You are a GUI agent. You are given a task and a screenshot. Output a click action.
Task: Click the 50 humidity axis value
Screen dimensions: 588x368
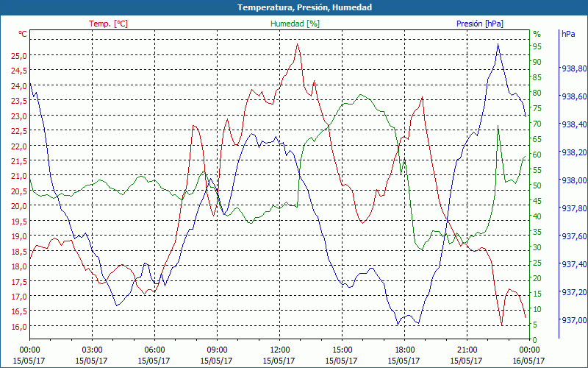[x=537, y=185]
